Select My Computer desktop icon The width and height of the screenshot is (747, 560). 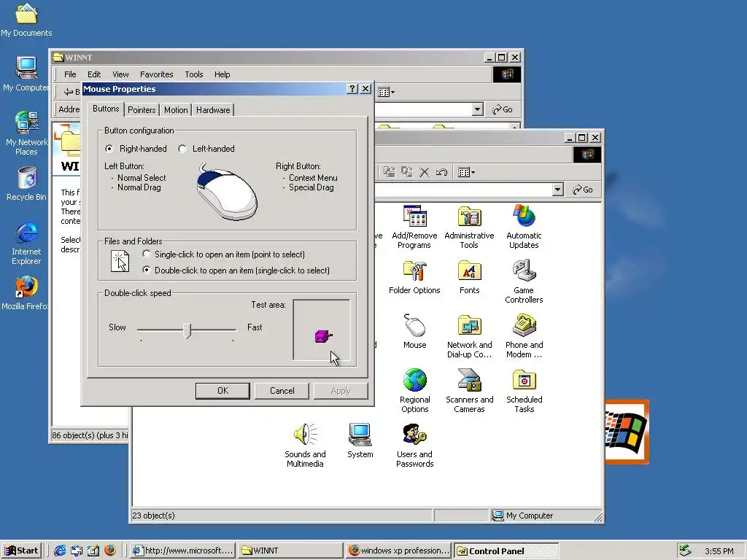pos(26,68)
